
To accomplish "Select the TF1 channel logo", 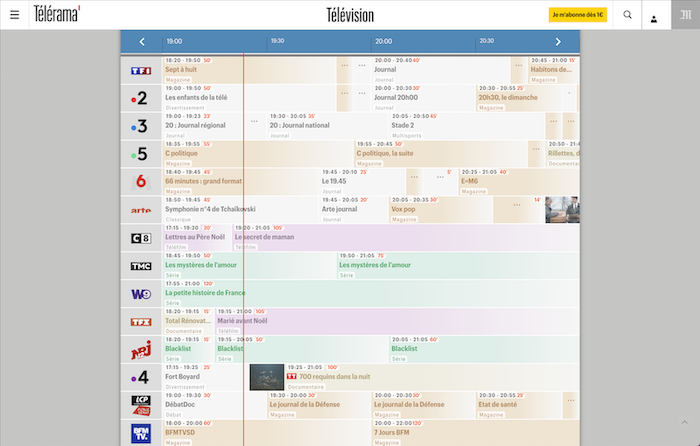I will coord(141,71).
